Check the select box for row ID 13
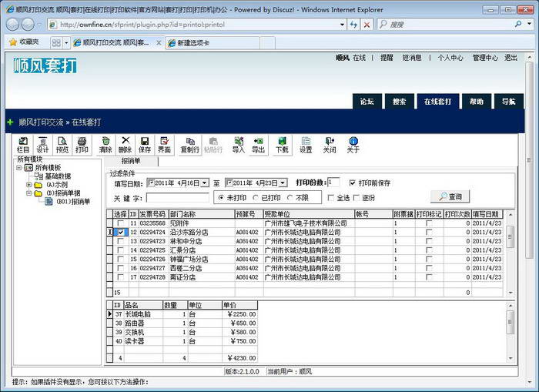This screenshot has height=392, width=539. coord(120,241)
